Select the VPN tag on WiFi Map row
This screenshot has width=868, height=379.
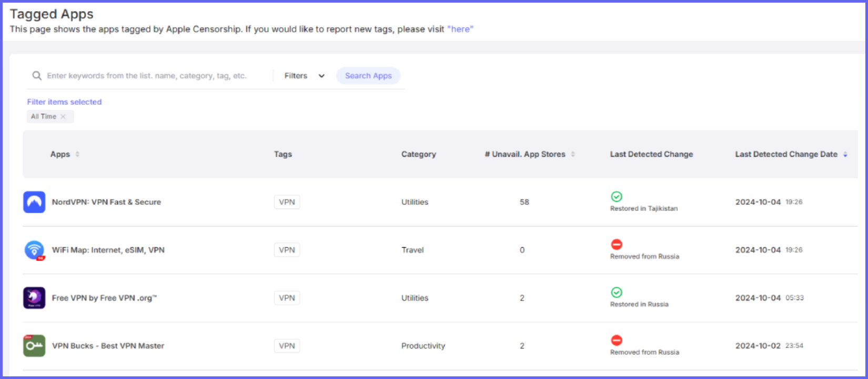pos(287,250)
